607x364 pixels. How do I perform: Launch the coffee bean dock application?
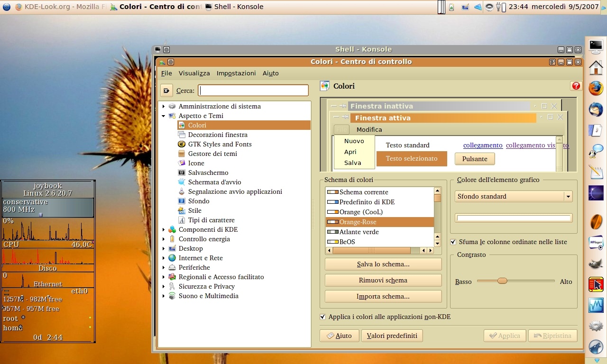click(596, 221)
